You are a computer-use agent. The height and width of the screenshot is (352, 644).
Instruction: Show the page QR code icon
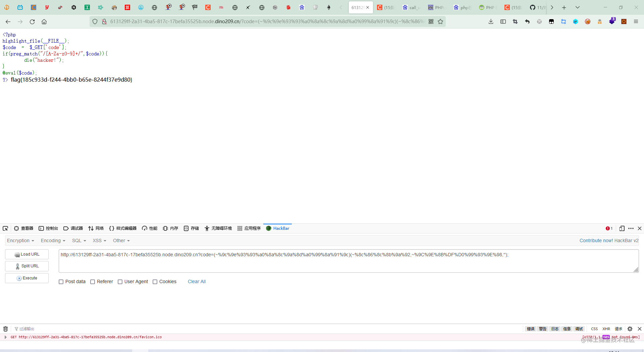click(x=431, y=21)
